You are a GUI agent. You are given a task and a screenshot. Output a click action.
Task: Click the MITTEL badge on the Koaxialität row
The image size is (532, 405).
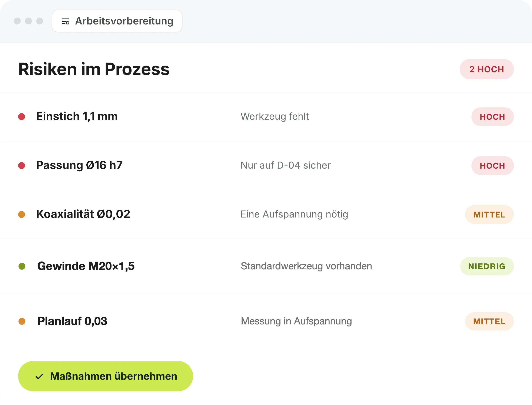pos(489,215)
